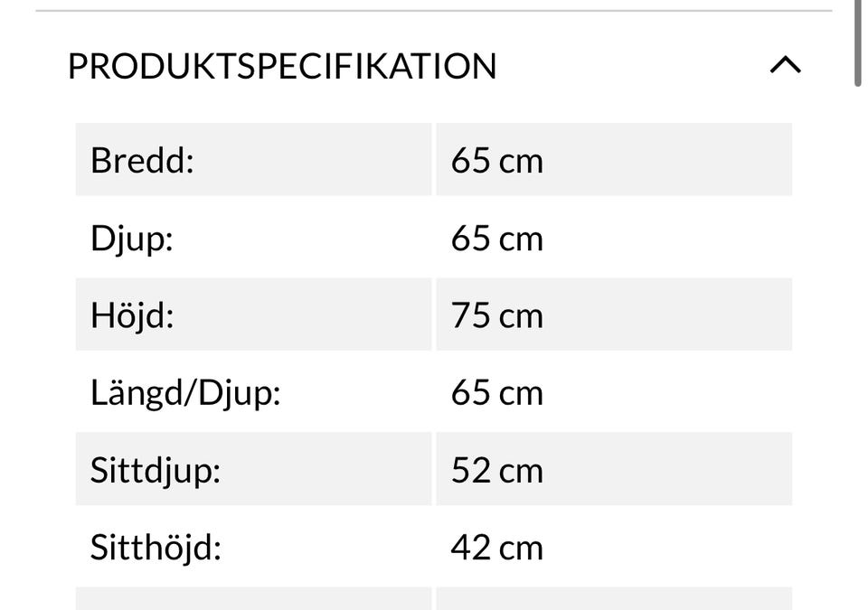Click the 42 cm value for Sitthöjd

(x=496, y=548)
